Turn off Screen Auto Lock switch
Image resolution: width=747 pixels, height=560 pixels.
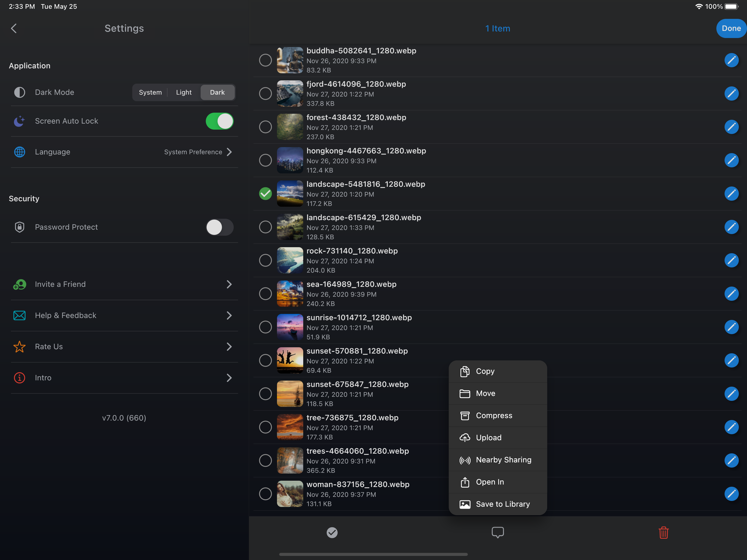220,121
